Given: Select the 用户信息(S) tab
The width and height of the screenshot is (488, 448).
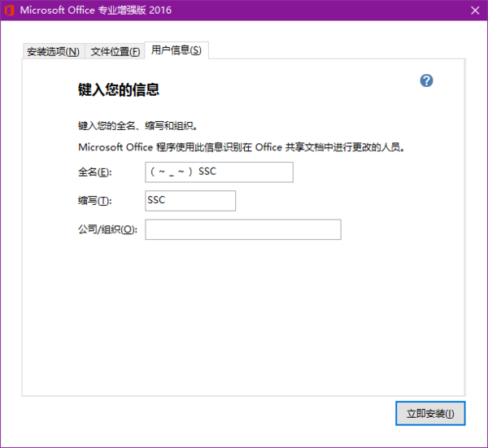Looking at the screenshot, I should tap(176, 50).
